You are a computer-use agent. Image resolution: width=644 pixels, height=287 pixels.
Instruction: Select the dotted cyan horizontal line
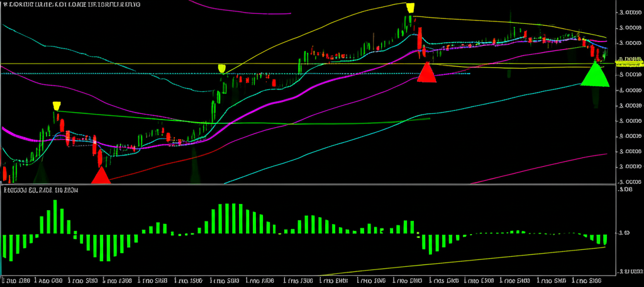click(126, 74)
